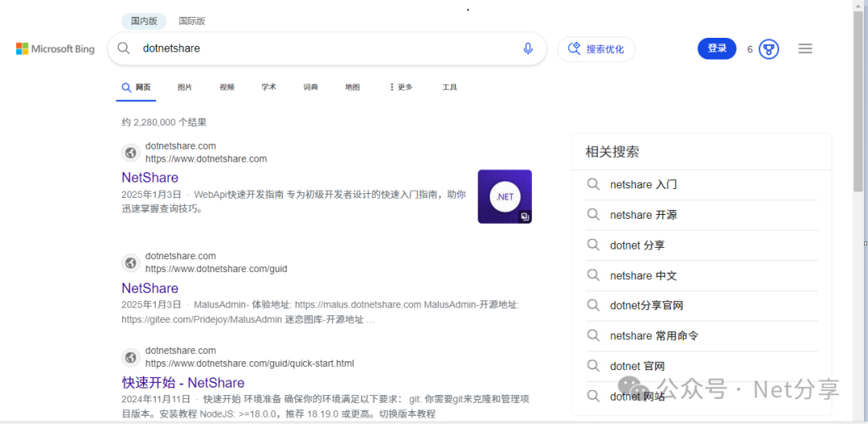The height and width of the screenshot is (424, 868).
Task: Select the 词典 search tab
Action: click(310, 87)
